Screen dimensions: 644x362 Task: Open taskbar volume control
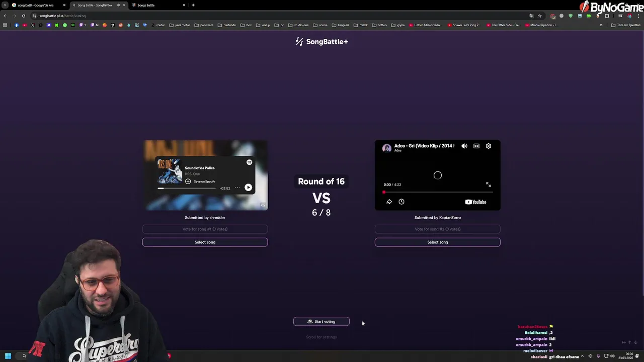point(612,356)
